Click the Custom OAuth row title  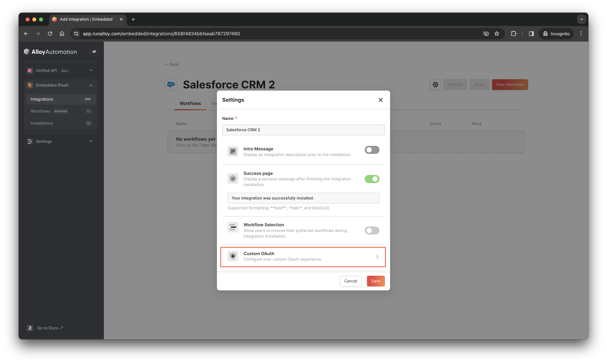click(x=259, y=254)
